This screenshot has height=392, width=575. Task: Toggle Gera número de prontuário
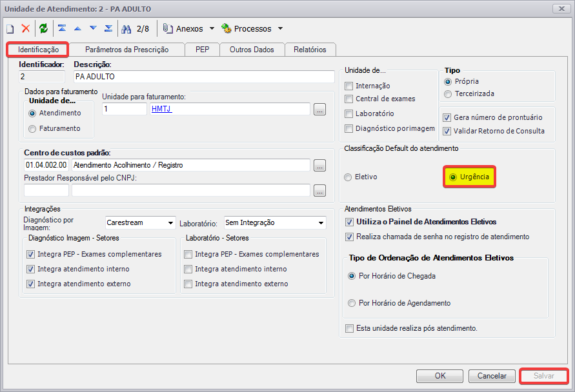click(x=447, y=117)
